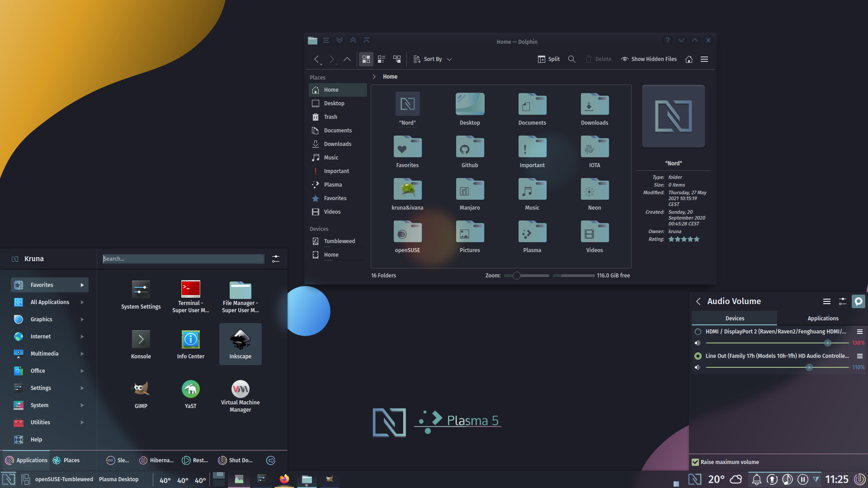The width and height of the screenshot is (868, 488).
Task: Click the Shut Down button
Action: pyautogui.click(x=235, y=460)
